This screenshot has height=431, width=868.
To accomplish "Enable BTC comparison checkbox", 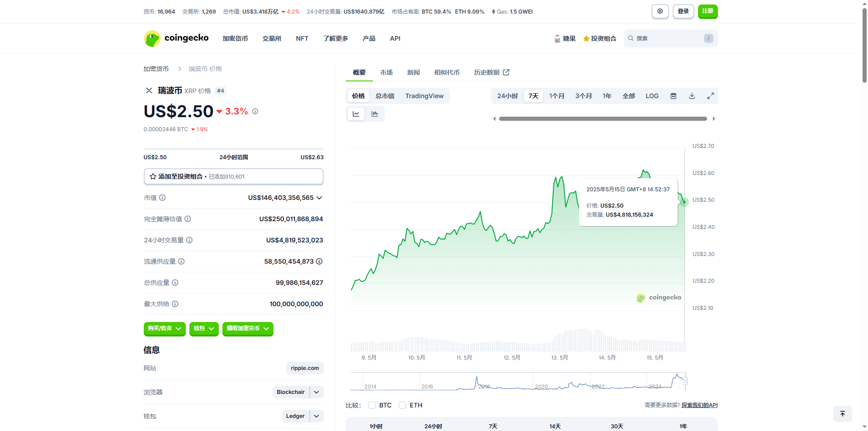I will coord(372,405).
